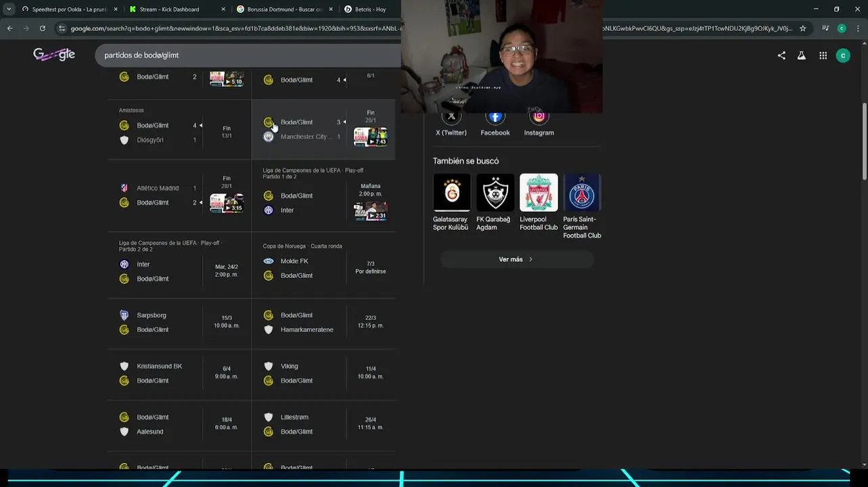
Task: Expand 'Ver más' related searches
Action: pyautogui.click(x=517, y=259)
